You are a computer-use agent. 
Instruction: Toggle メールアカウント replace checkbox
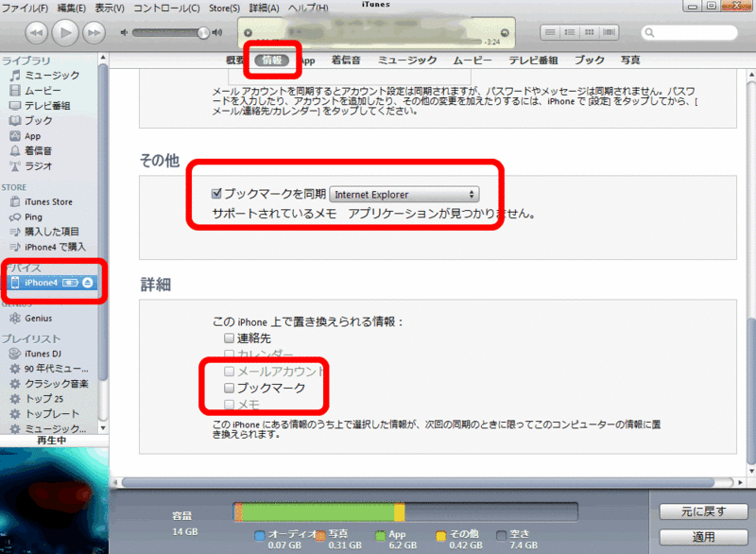[229, 372]
